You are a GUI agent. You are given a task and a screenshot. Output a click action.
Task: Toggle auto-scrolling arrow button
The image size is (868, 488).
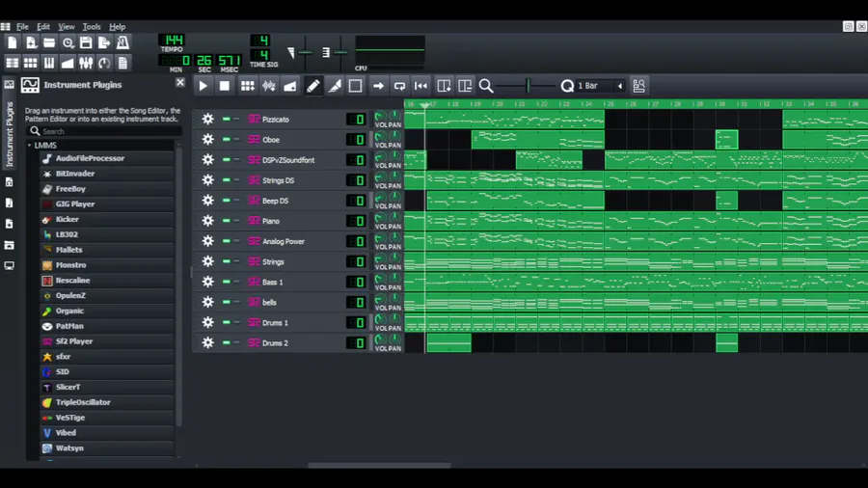[378, 86]
